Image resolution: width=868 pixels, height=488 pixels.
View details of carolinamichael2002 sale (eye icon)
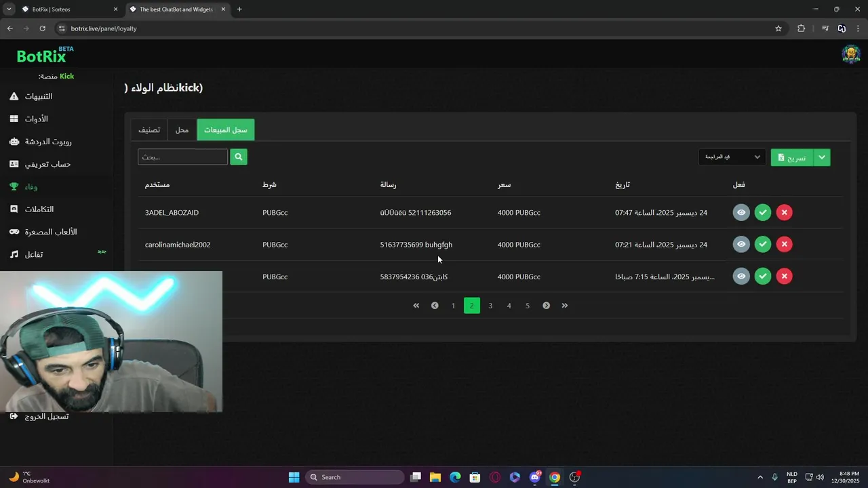click(741, 244)
